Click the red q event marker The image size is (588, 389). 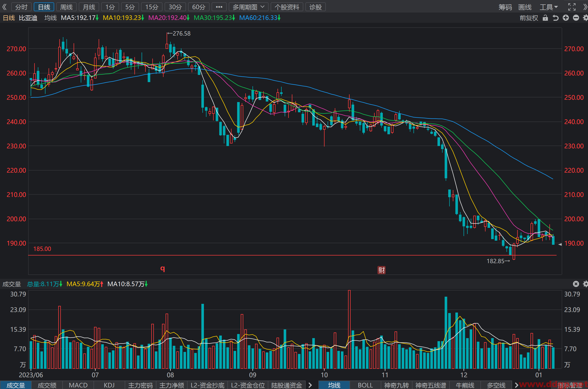click(163, 268)
